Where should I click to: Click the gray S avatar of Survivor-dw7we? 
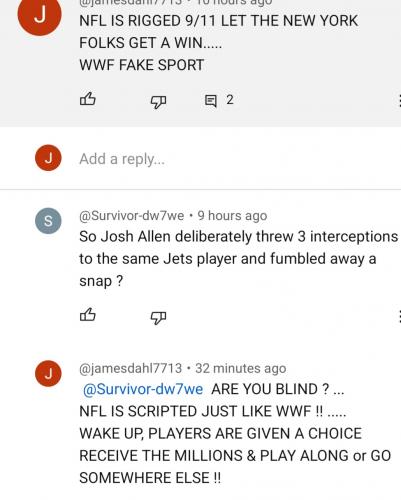tap(48, 221)
